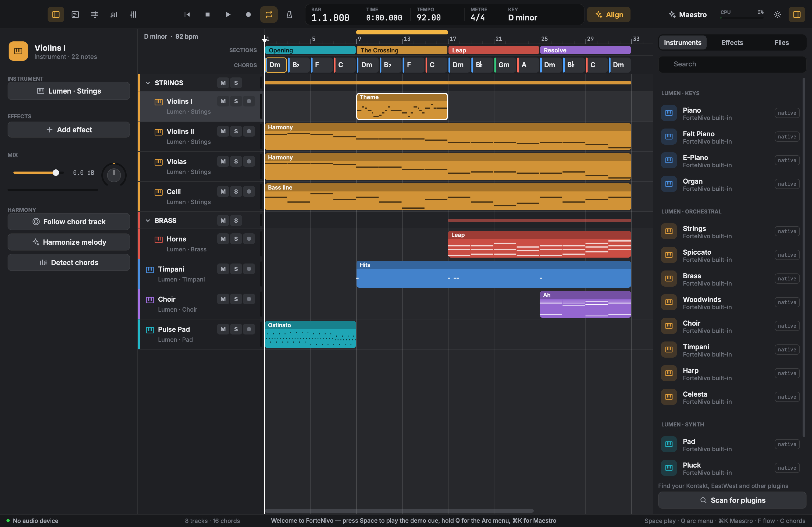Select the Felt Piano instrument icon
This screenshot has width=812, height=527.
pos(669,136)
